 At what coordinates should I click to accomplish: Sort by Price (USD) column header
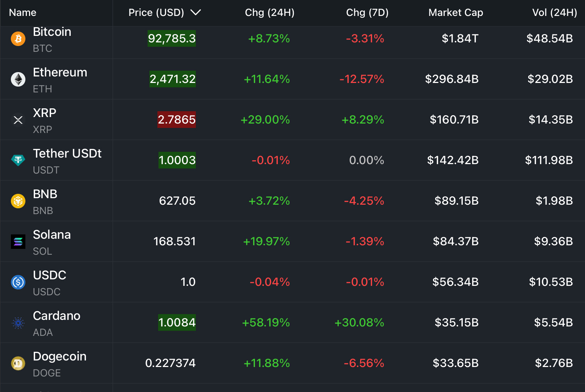[x=156, y=13]
